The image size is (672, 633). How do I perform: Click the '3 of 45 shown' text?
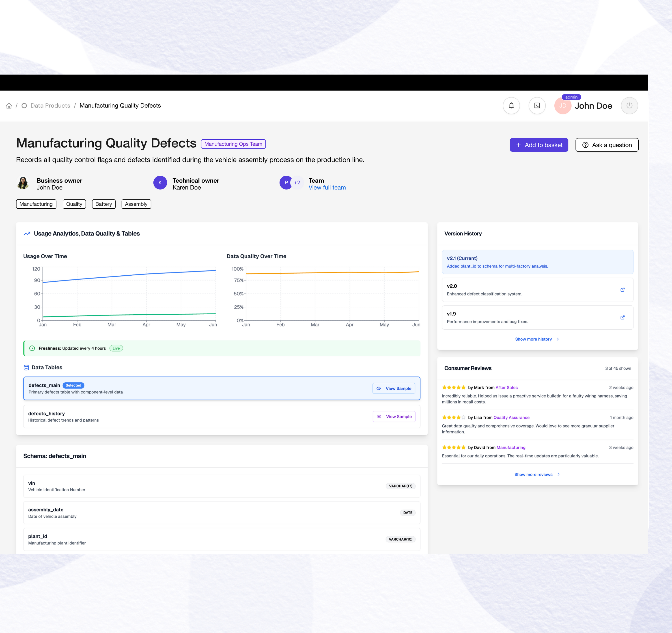point(618,369)
